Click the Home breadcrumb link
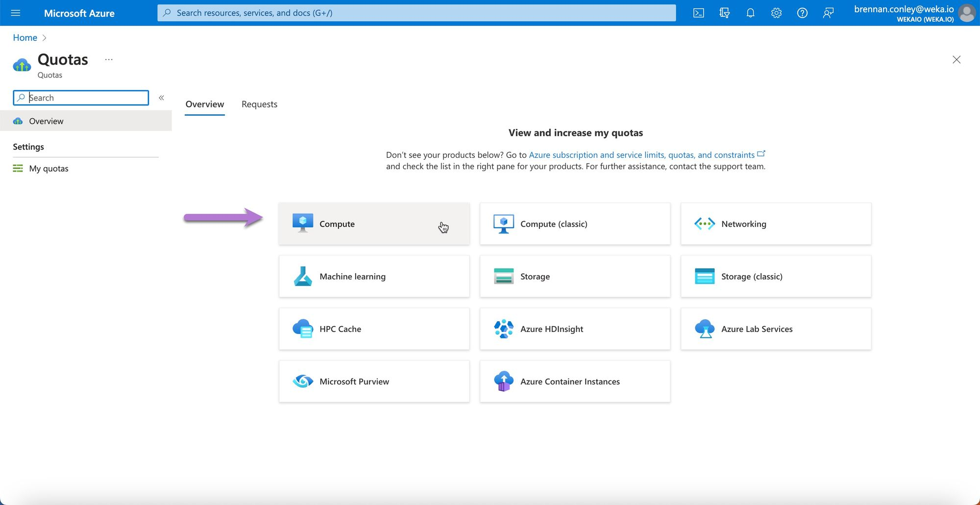This screenshot has height=505, width=980. click(x=25, y=38)
